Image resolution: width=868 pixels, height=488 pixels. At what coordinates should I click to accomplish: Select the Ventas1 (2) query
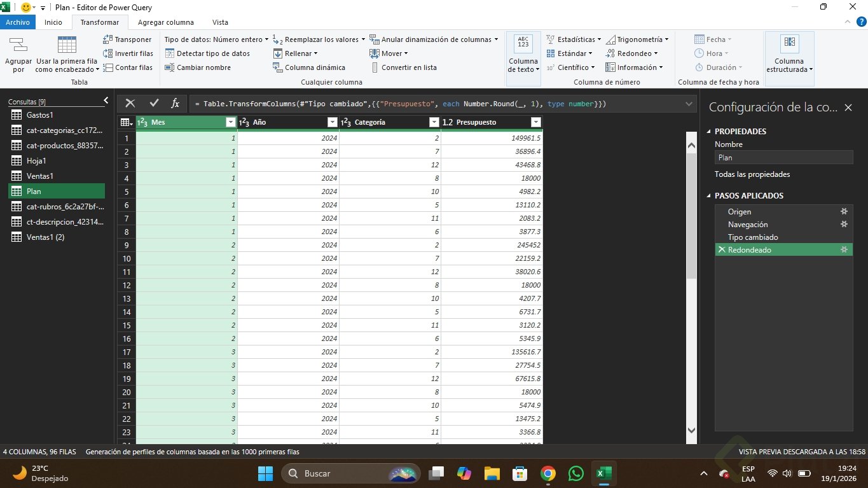tap(45, 237)
